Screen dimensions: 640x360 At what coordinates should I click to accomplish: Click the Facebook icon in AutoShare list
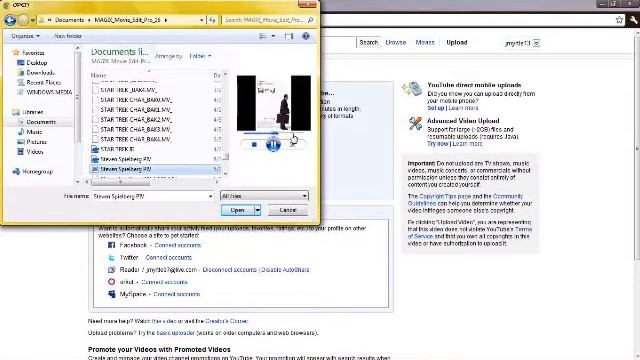pos(111,245)
